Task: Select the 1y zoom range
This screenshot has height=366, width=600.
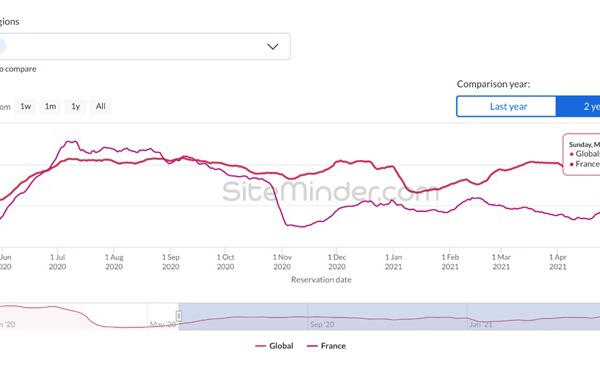Action: [x=76, y=106]
